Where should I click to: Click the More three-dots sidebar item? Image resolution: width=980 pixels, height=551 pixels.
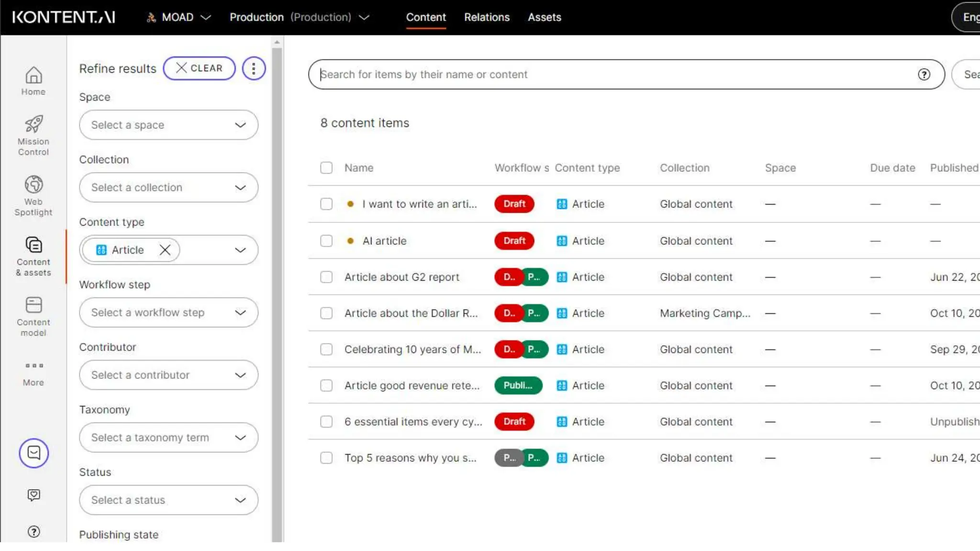(33, 373)
